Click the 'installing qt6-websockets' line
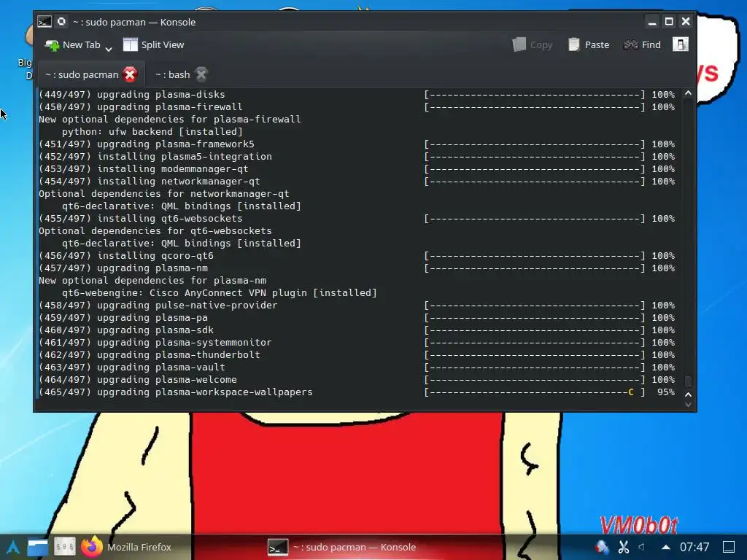The width and height of the screenshot is (747, 560). tap(141, 219)
